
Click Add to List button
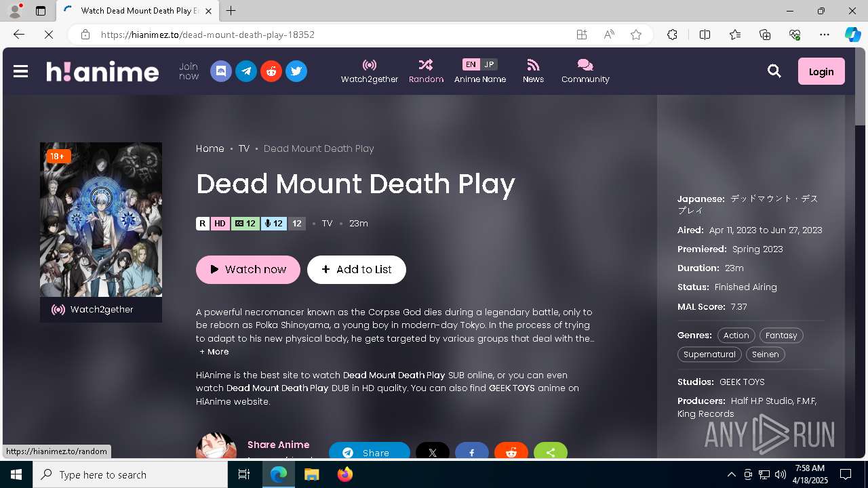tap(357, 270)
